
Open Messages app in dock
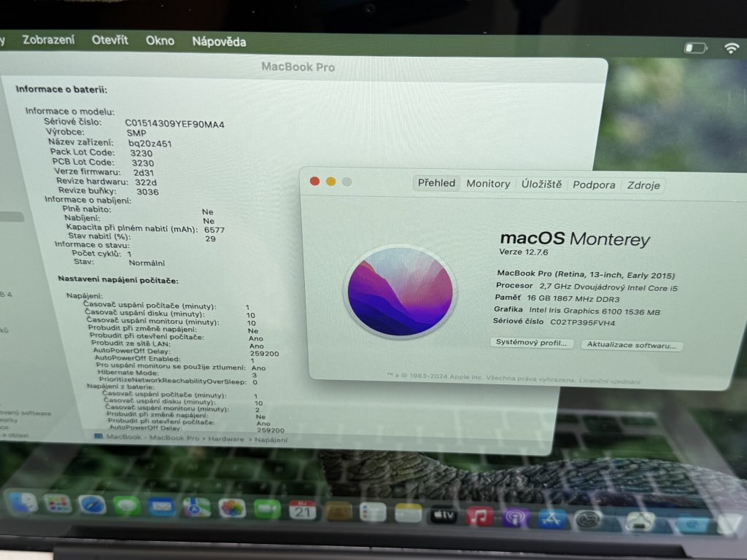(126, 506)
